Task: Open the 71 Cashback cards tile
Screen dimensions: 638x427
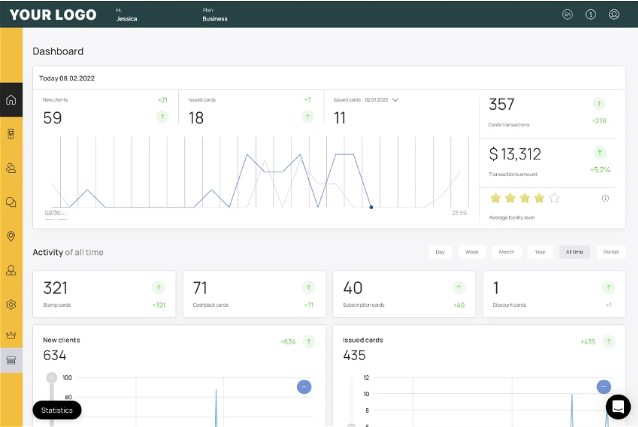Action: click(254, 294)
